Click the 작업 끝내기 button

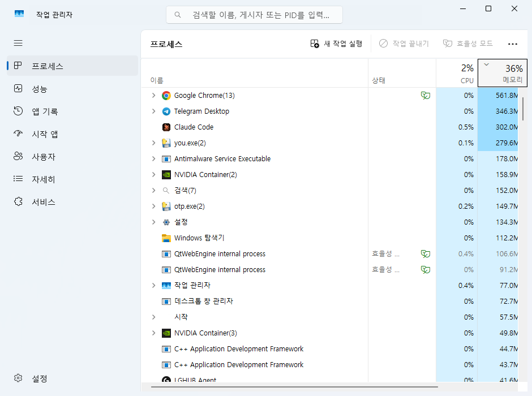[404, 44]
